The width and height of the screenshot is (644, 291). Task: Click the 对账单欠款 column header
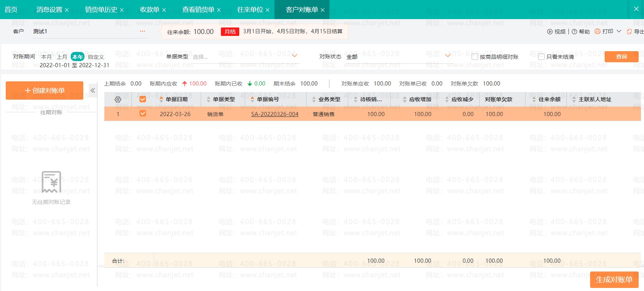pos(498,99)
